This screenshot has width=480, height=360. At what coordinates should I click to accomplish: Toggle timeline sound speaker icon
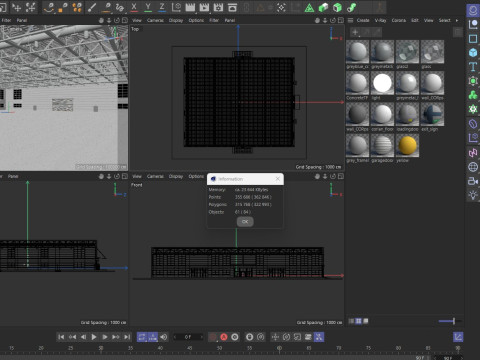pyautogui.click(x=163, y=337)
